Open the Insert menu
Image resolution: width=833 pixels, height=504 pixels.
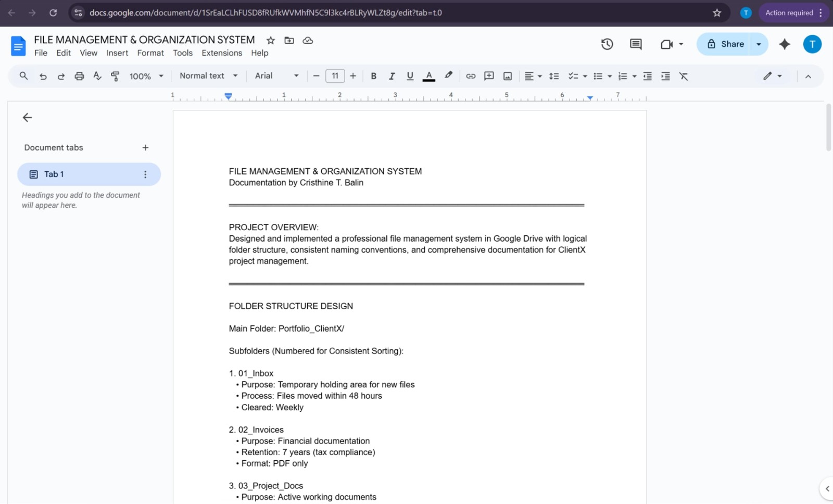pos(117,53)
